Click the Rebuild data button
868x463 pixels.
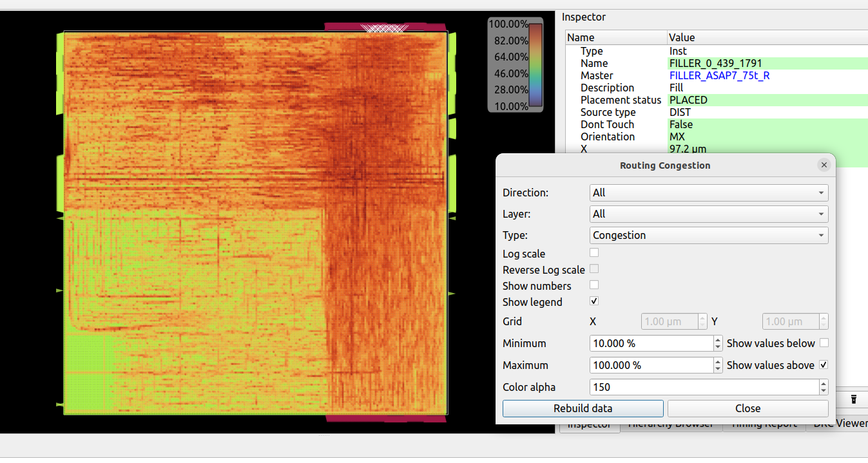point(583,408)
